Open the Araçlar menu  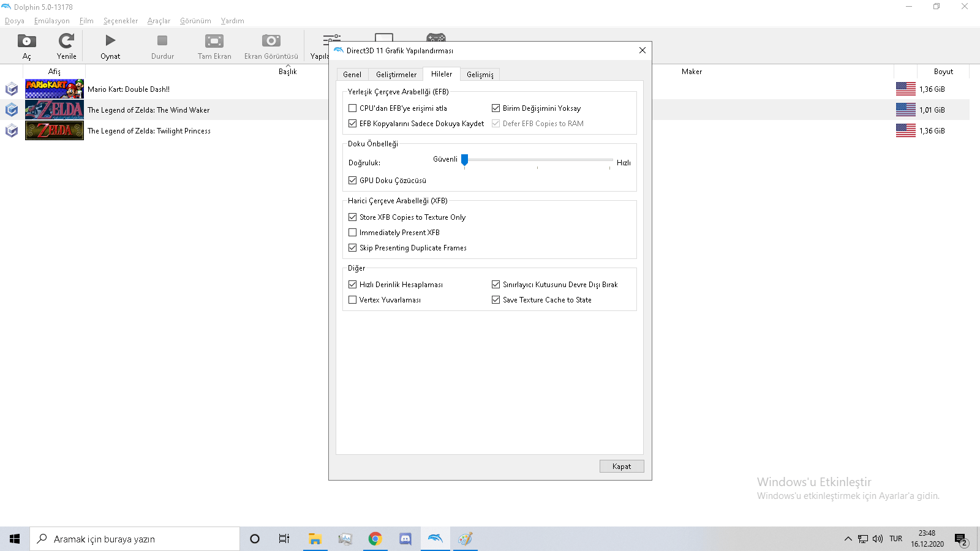159,21
